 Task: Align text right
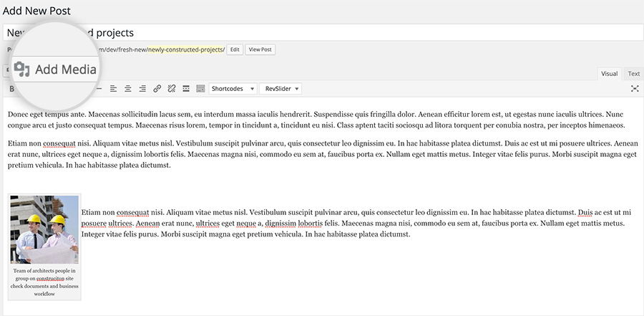[142, 88]
